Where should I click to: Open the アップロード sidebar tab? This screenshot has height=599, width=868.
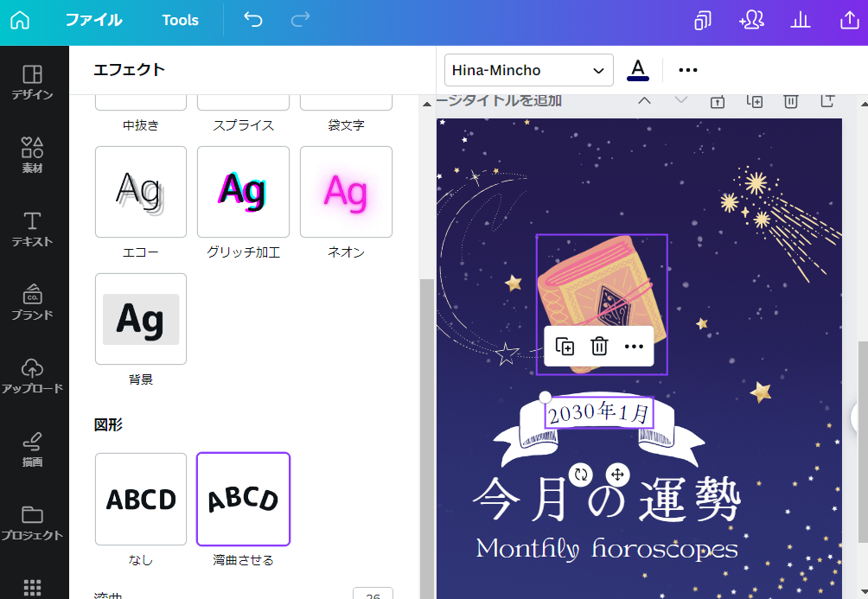pos(32,376)
